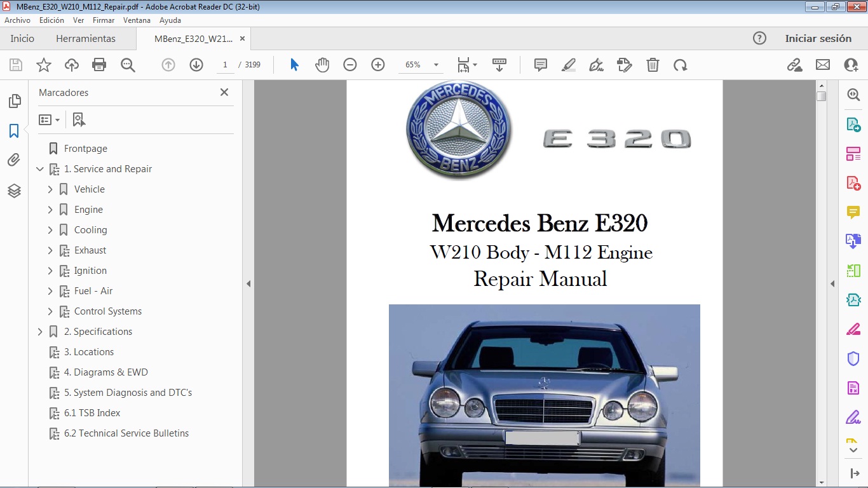This screenshot has height=488, width=868.
Task: Delete the current page with trash icon
Action: pyautogui.click(x=653, y=64)
